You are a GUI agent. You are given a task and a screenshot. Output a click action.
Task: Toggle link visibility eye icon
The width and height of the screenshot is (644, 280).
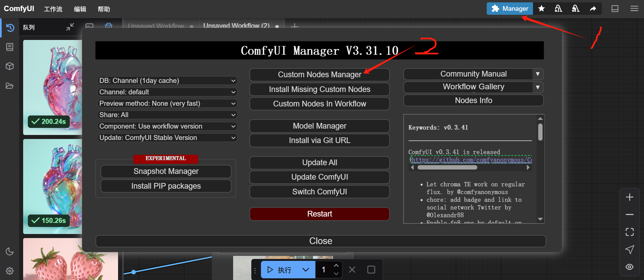click(630, 267)
